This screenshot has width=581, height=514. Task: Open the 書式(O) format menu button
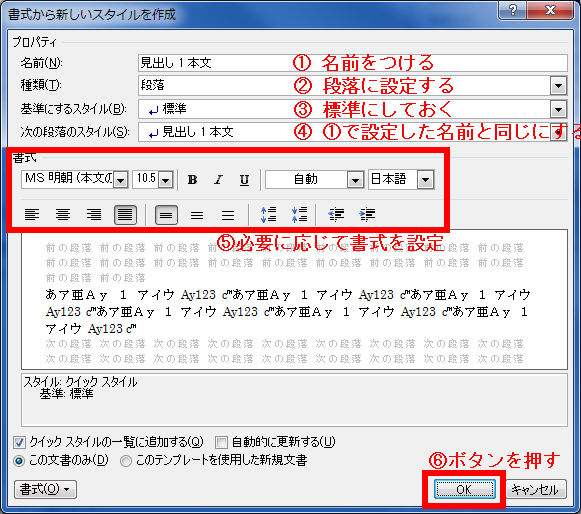pyautogui.click(x=46, y=490)
